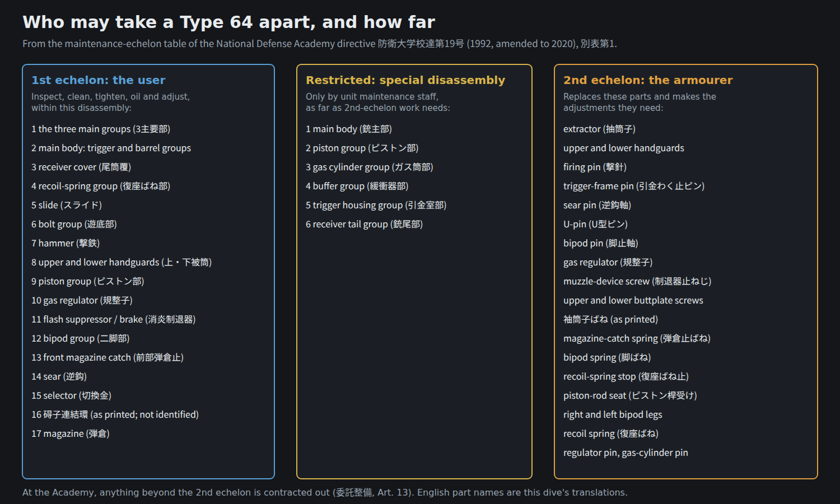
Task: Select '14 sear (逆鈎)' entry
Action: click(x=59, y=376)
